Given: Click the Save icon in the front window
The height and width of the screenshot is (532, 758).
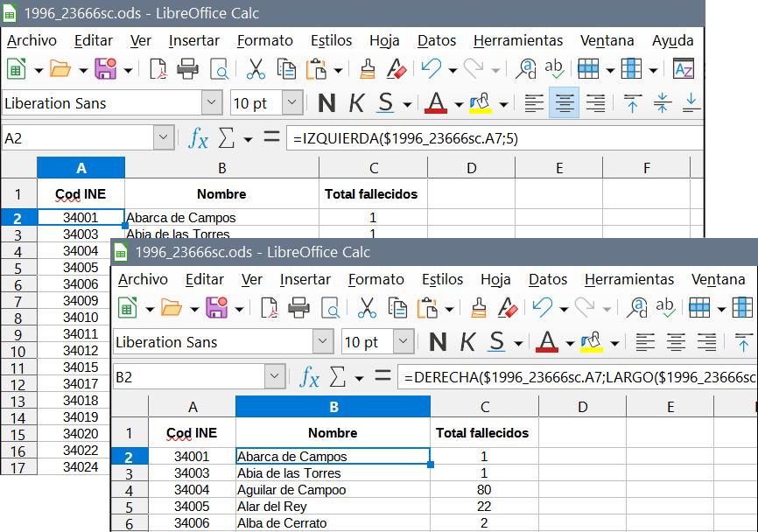Looking at the screenshot, I should click(216, 308).
